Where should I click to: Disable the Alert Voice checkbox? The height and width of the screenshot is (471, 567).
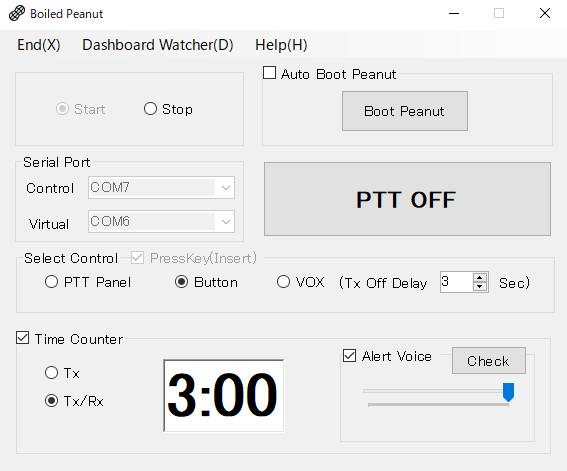[x=349, y=355]
